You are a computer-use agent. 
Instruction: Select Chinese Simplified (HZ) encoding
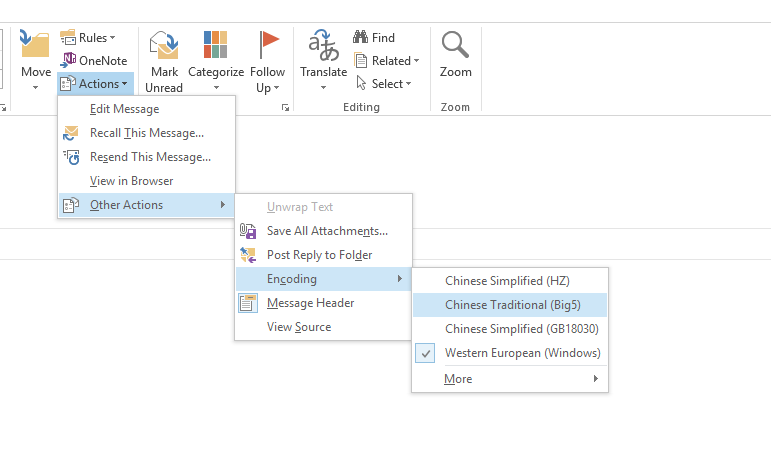click(x=510, y=281)
